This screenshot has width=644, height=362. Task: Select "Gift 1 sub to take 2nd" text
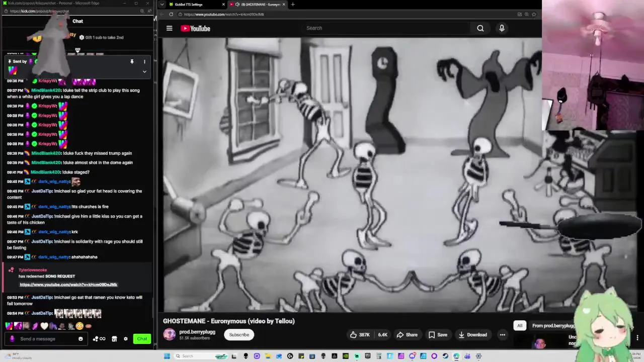click(x=104, y=37)
